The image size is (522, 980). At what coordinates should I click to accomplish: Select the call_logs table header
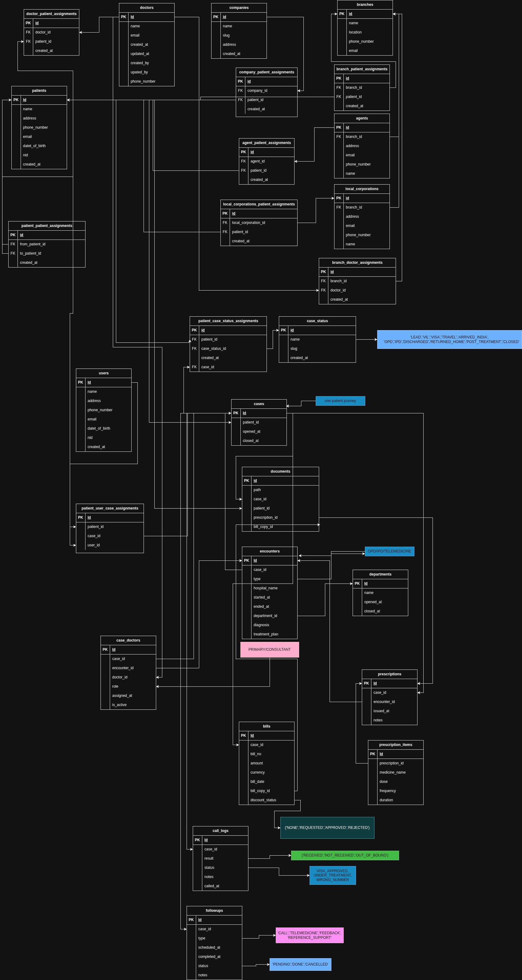220,830
